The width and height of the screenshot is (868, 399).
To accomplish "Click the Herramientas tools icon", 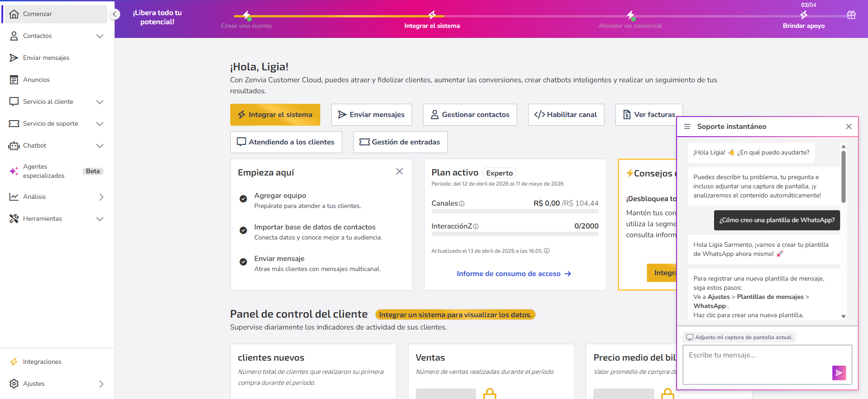I will [14, 218].
